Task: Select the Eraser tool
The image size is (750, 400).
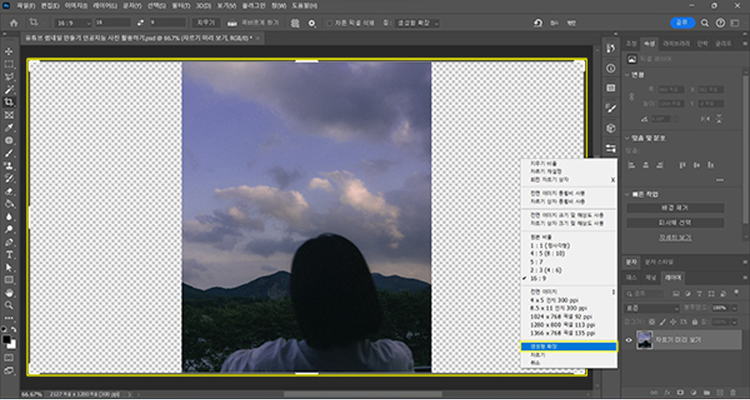Action: pyautogui.click(x=9, y=191)
